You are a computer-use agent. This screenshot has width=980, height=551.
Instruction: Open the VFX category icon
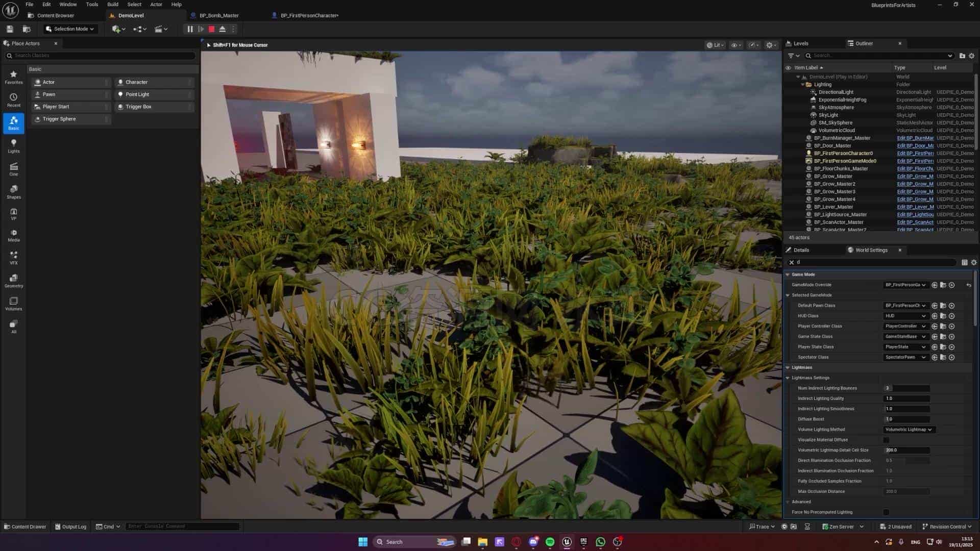14,258
